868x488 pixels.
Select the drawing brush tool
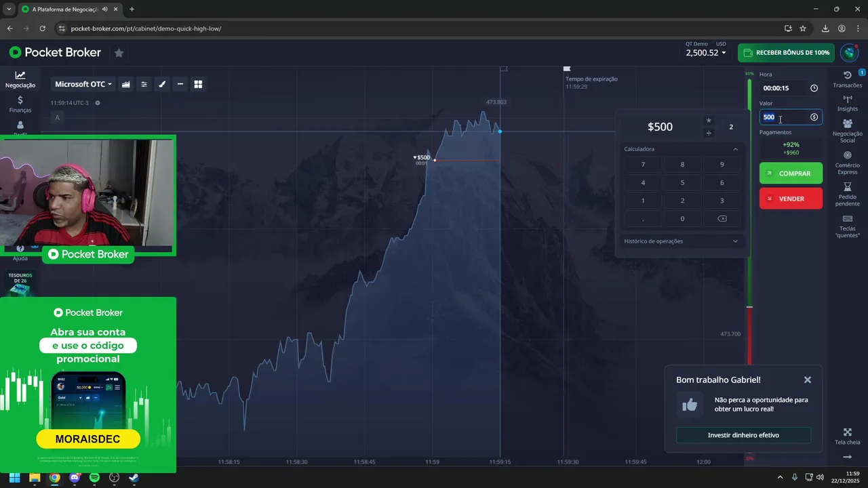162,84
